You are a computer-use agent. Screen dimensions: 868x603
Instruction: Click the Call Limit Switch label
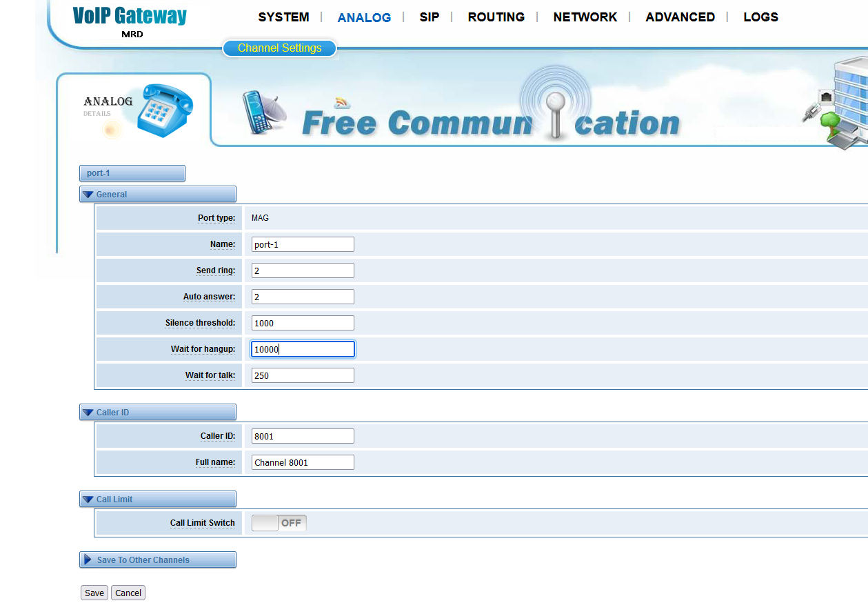pyautogui.click(x=203, y=523)
